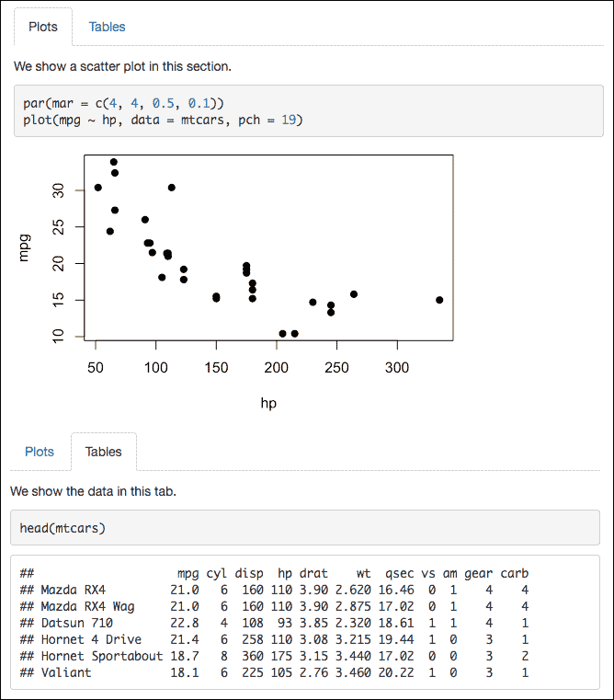The height and width of the screenshot is (700, 614).
Task: Click the mpg y-axis title beside the plot
Action: pos(25,248)
